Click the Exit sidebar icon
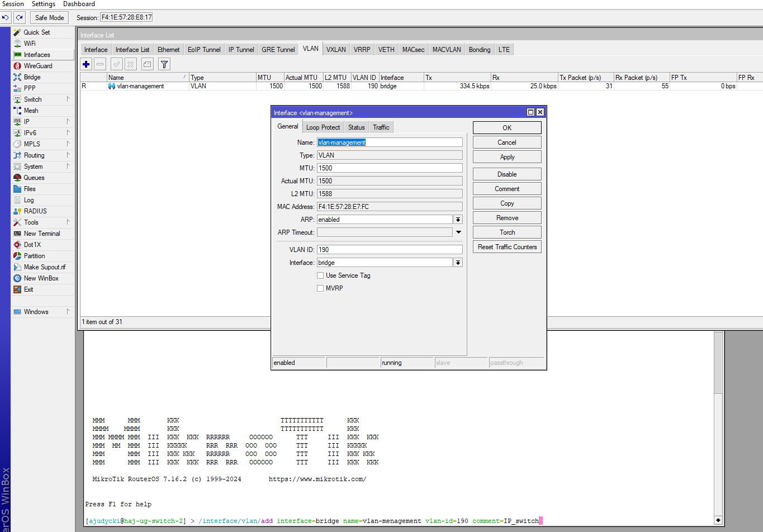Screen dimensions: 763x532 pyautogui.click(x=17, y=289)
